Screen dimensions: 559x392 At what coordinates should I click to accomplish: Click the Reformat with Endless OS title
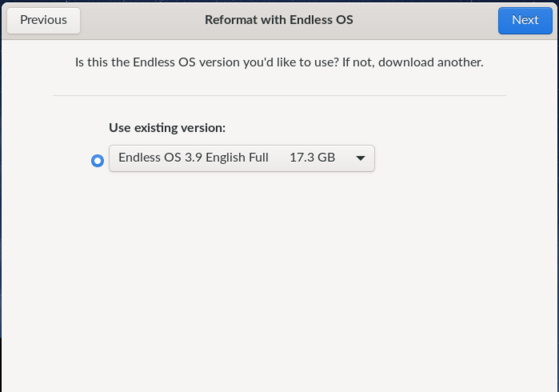click(x=279, y=20)
